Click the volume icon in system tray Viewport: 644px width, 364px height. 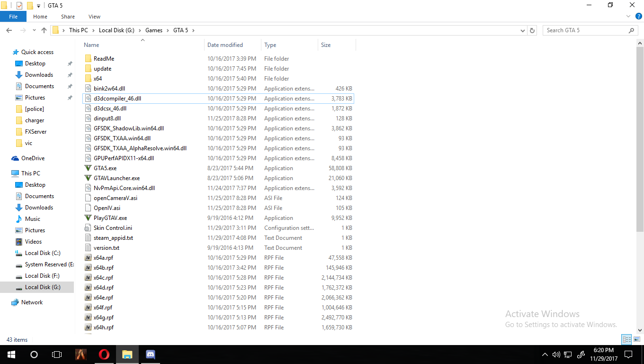point(556,354)
